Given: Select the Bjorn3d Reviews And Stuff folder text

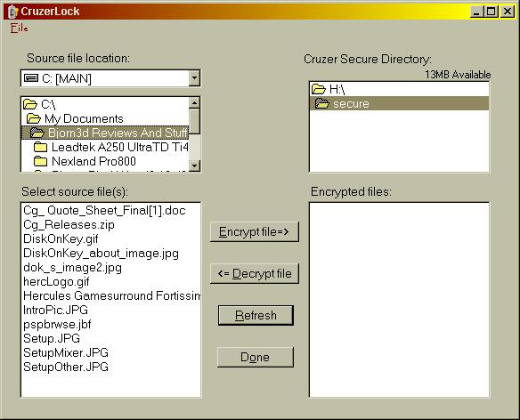Looking at the screenshot, I should point(118,133).
